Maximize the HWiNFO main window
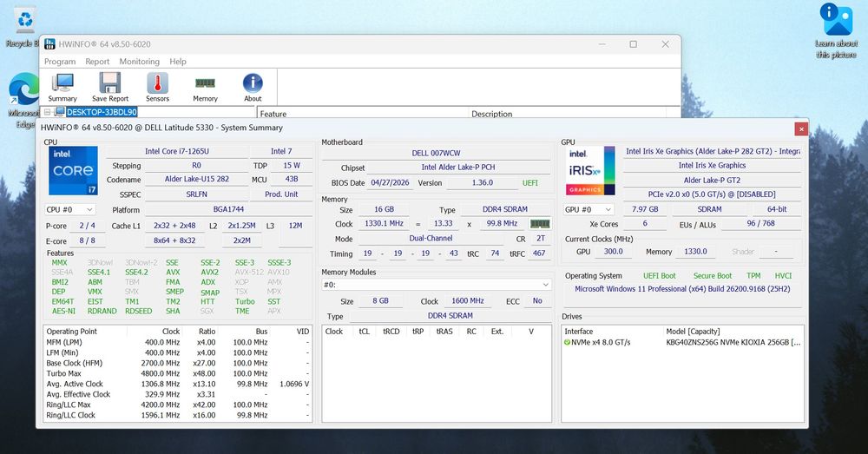The image size is (868, 454). (634, 44)
